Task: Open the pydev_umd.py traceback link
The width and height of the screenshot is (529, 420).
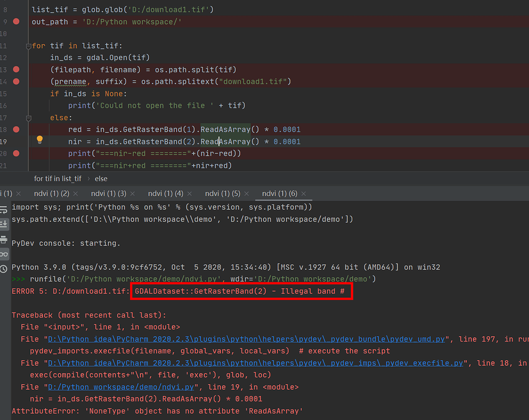Action: 251,339
